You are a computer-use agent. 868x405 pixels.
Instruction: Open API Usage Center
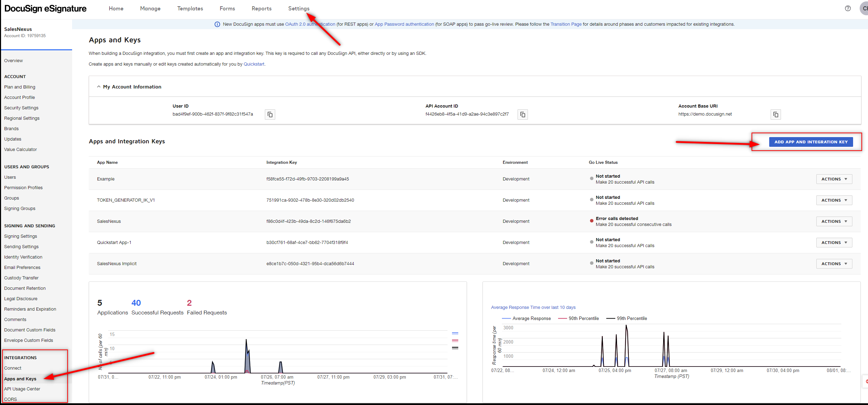(22, 389)
